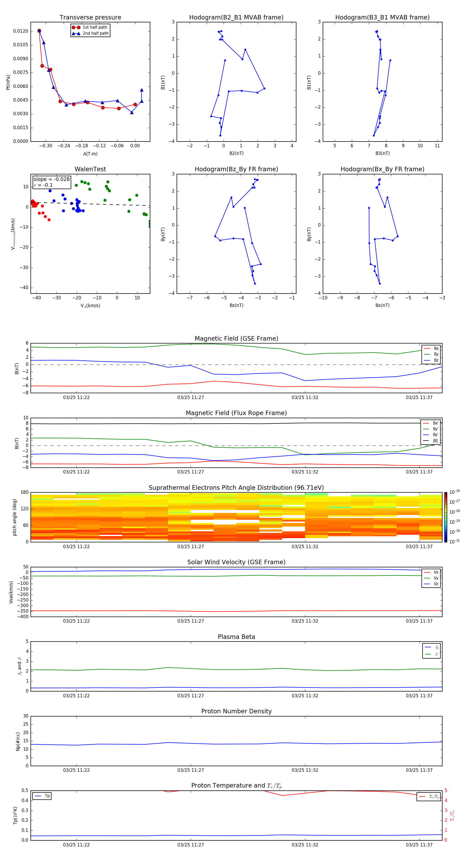Click the pitch angle color scale bar
Screen dimensions: 473x868
[x=445, y=517]
